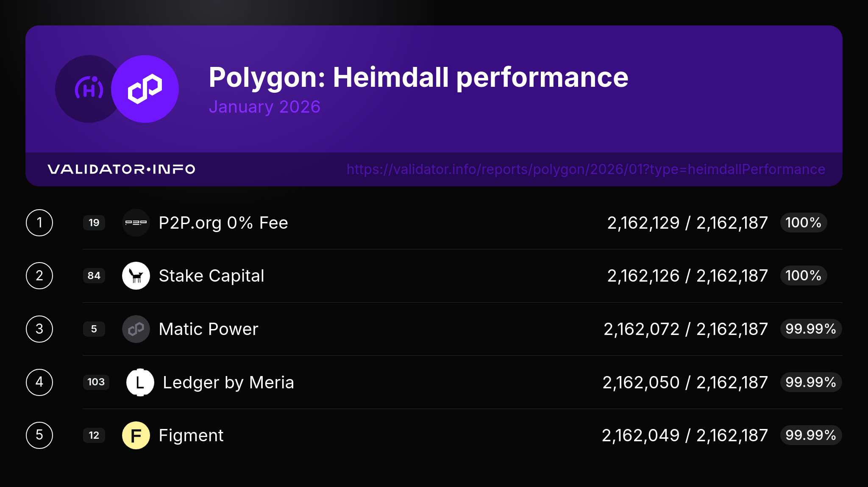
Task: Select the Stake Capital validator name
Action: (x=211, y=276)
